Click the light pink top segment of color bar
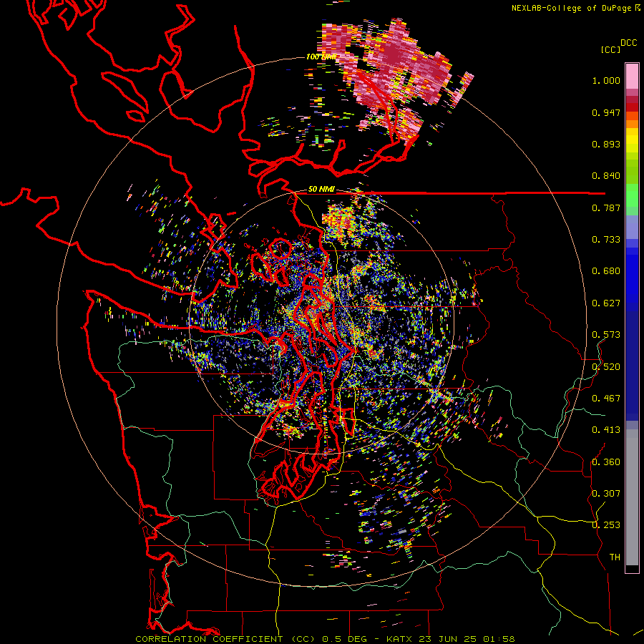Image resolution: width=644 pixels, height=644 pixels. click(x=632, y=76)
